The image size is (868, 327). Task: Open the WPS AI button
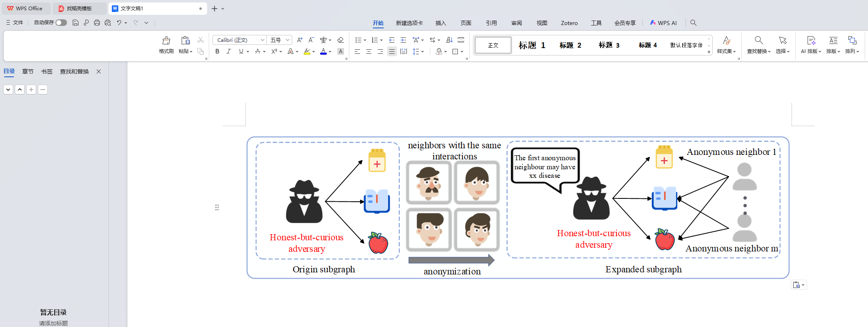[663, 23]
